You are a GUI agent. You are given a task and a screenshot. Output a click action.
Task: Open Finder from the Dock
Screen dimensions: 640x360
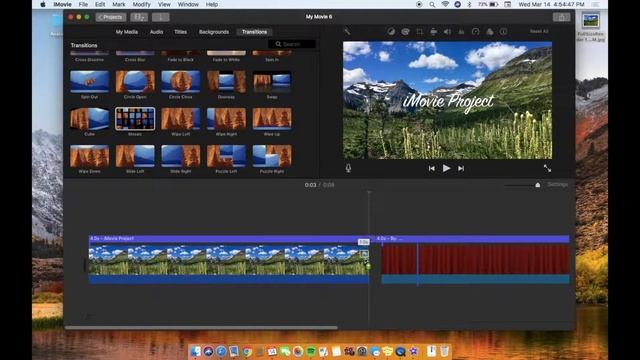coord(196,351)
